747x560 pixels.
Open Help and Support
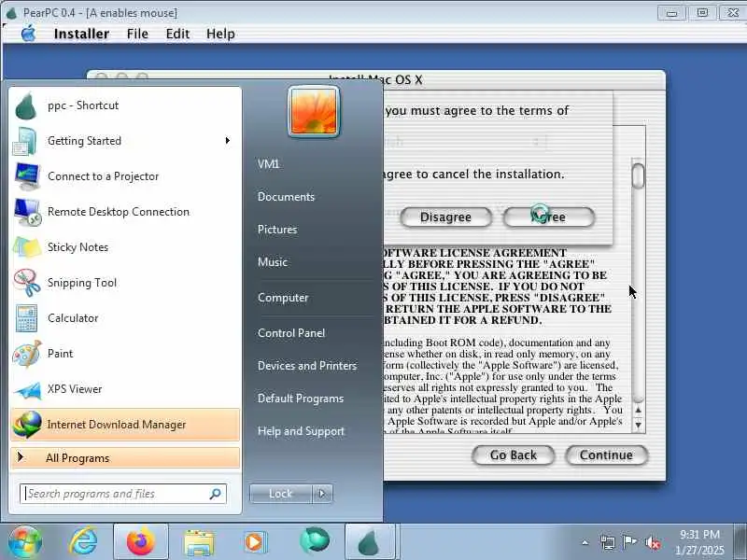click(x=301, y=431)
